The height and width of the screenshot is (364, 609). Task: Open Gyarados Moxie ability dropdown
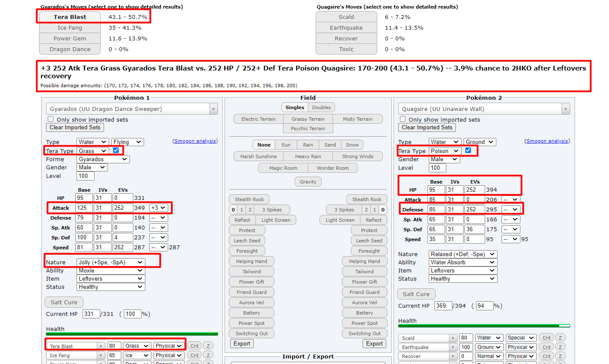[111, 270]
